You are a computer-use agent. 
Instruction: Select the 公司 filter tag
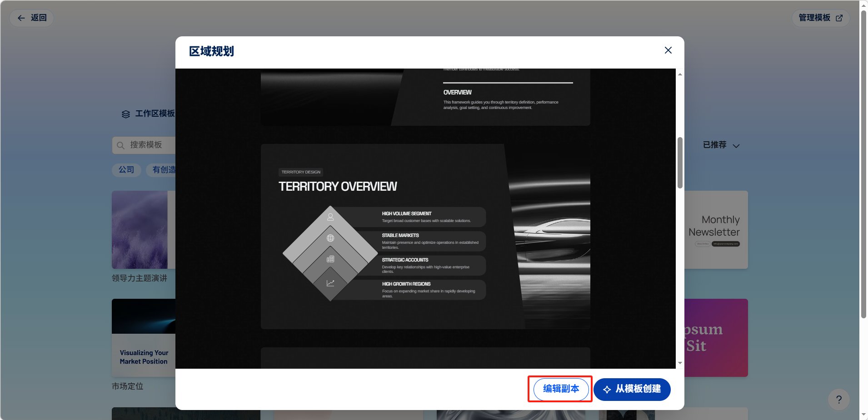(126, 170)
